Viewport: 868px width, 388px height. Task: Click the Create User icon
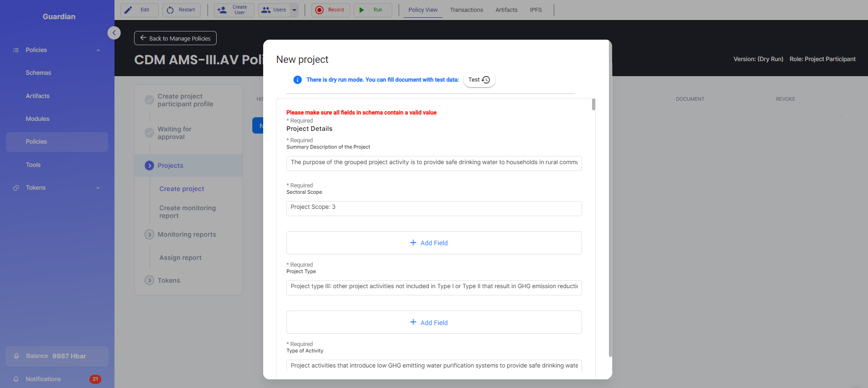[x=222, y=10]
